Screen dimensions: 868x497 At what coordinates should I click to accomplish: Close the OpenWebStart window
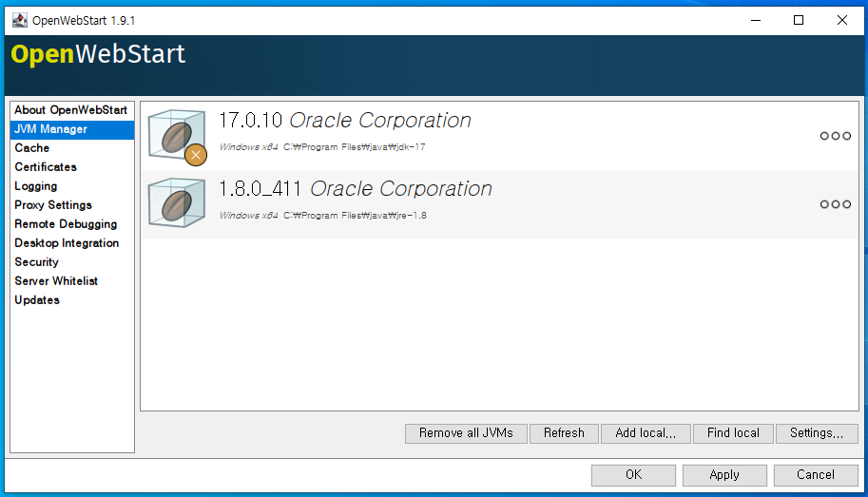pos(842,21)
